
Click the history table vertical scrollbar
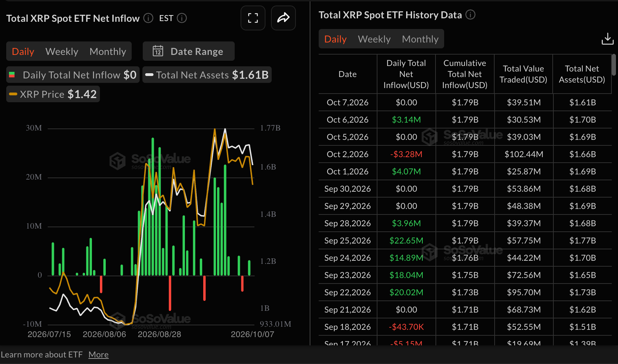tap(614, 65)
